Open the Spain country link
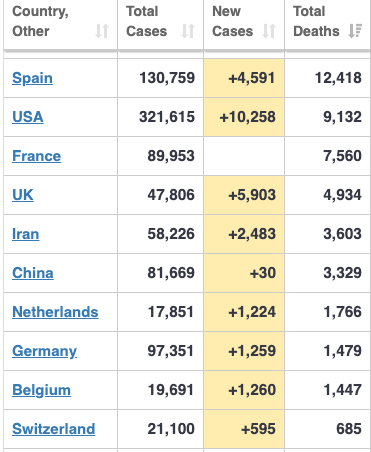This screenshot has height=452, width=371. tap(32, 78)
